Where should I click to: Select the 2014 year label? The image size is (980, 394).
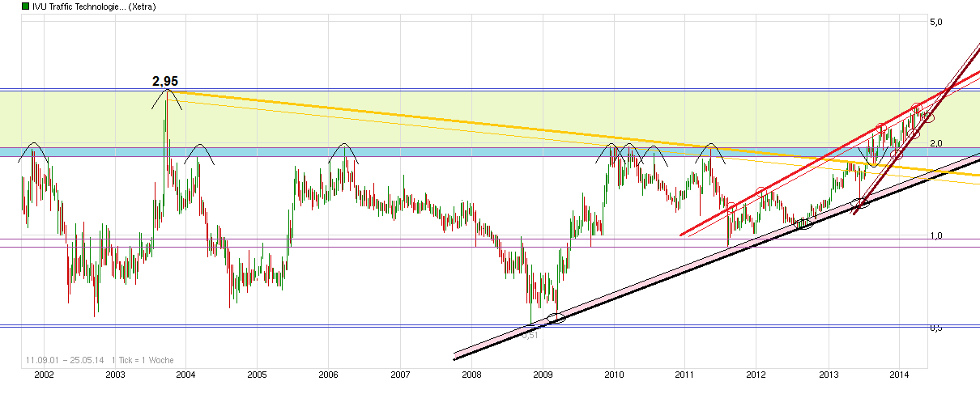[x=899, y=375]
